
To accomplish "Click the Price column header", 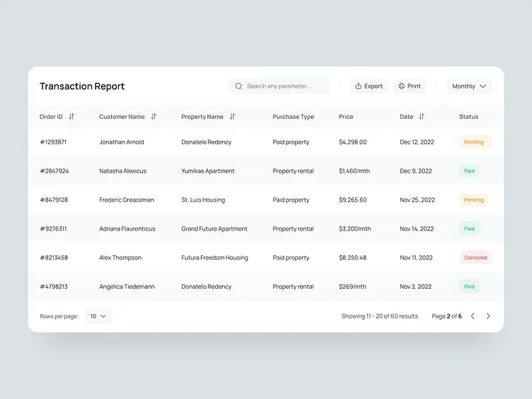I will coord(346,116).
